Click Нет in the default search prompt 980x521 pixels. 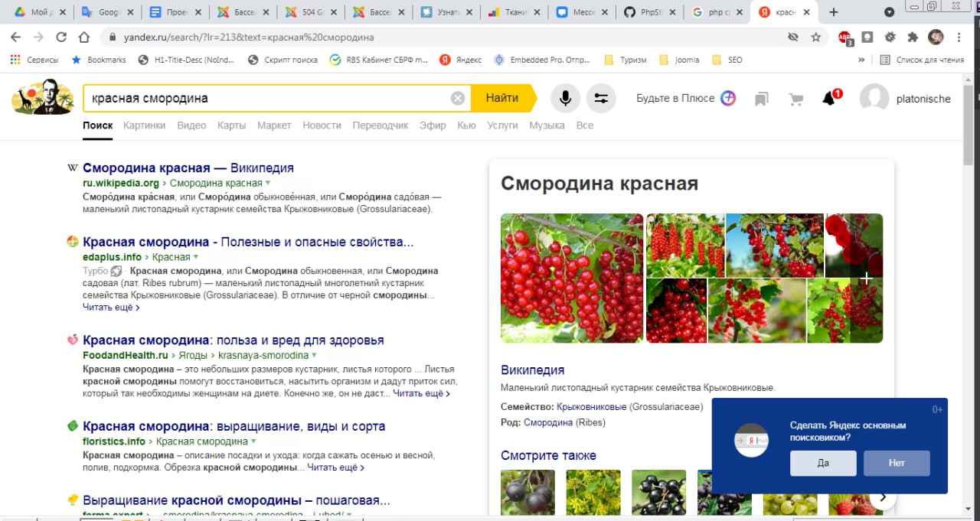point(897,464)
